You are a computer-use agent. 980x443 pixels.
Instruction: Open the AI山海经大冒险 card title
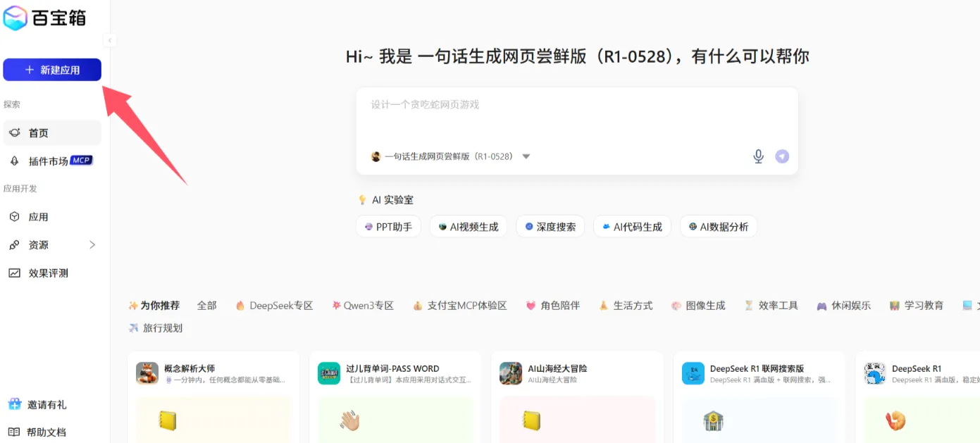(x=557, y=368)
